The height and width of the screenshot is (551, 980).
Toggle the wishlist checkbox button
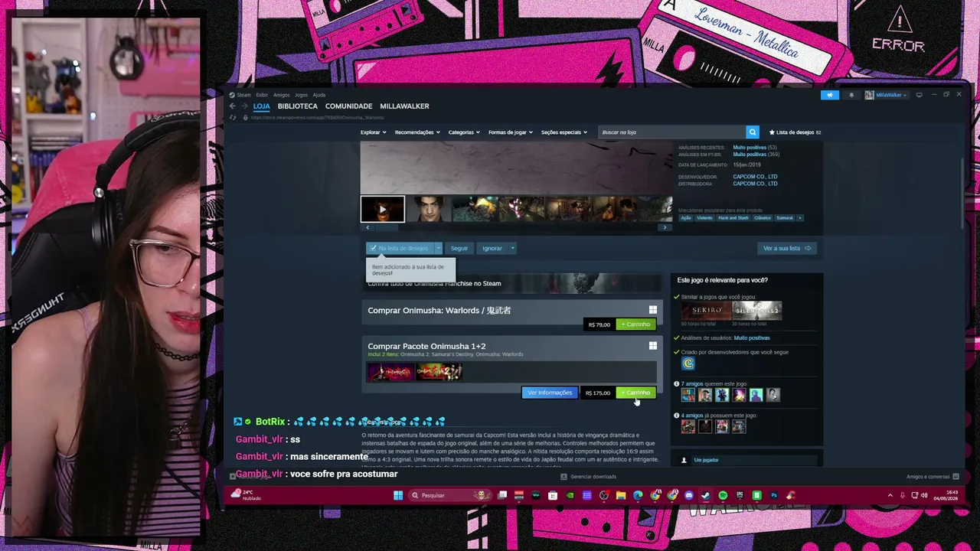[x=400, y=248]
